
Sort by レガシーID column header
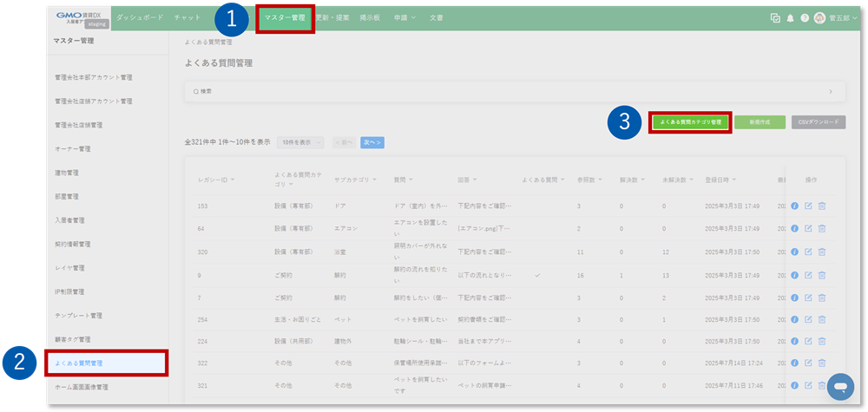tap(216, 180)
